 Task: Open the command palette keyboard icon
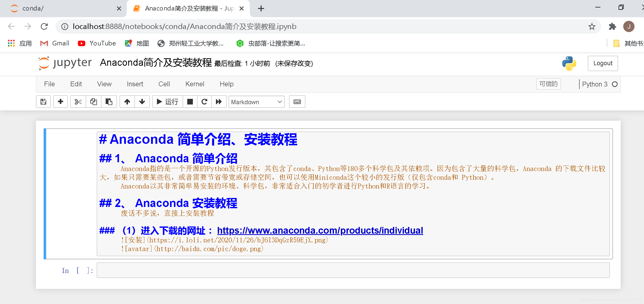pos(297,102)
